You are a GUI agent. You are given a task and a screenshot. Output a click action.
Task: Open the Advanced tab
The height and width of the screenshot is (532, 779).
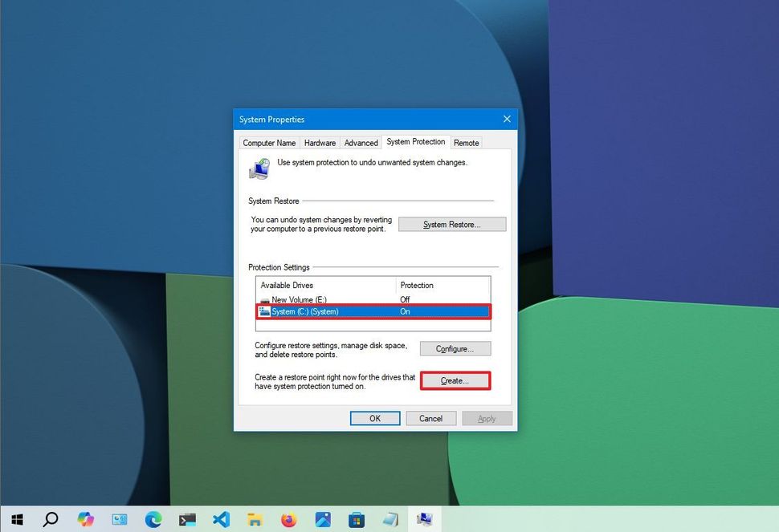click(x=361, y=142)
